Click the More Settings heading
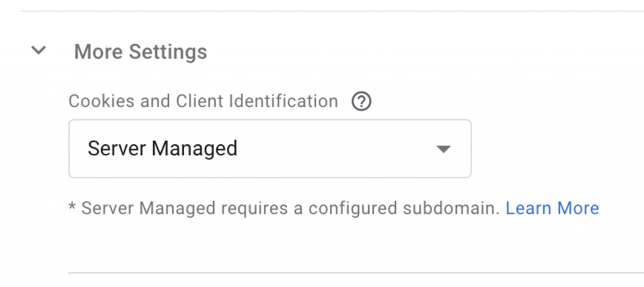This screenshot has height=287, width=644. pos(140,52)
